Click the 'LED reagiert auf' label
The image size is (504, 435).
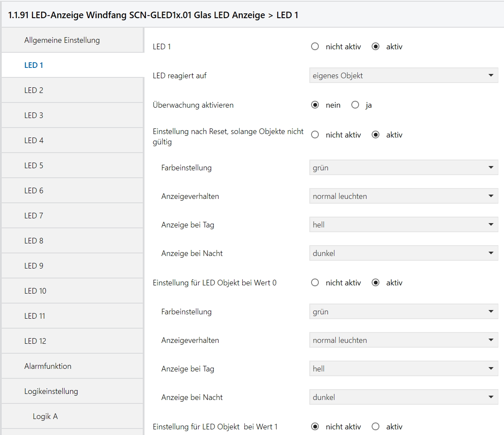(x=180, y=76)
